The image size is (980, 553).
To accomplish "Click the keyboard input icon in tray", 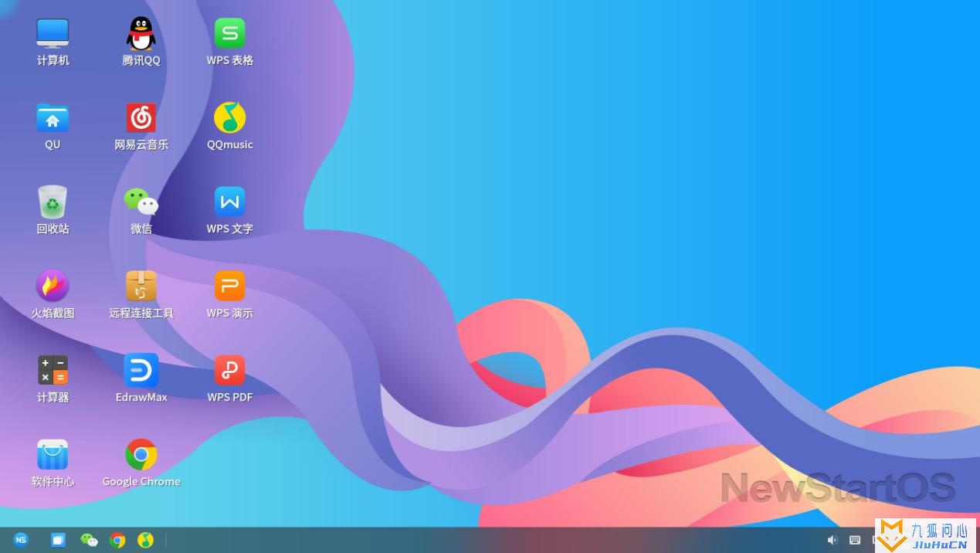I will pyautogui.click(x=855, y=540).
